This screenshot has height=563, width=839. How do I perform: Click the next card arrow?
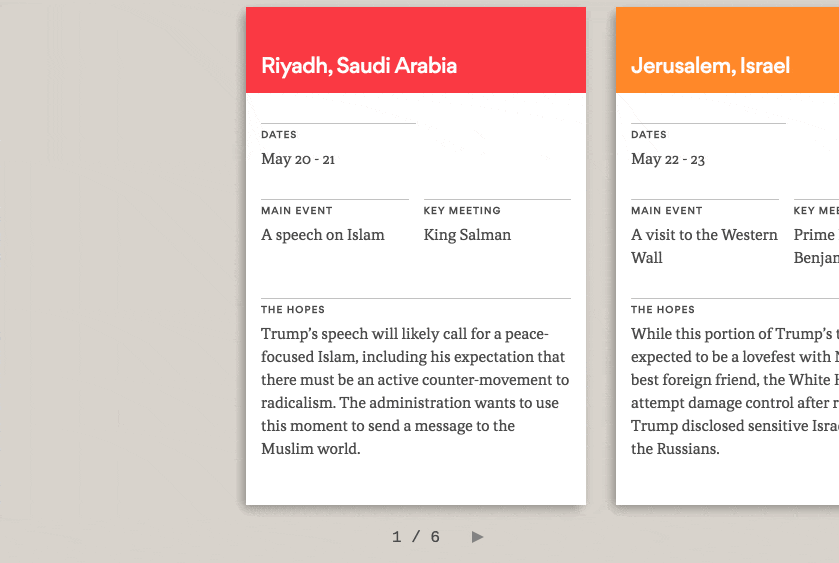click(x=477, y=537)
